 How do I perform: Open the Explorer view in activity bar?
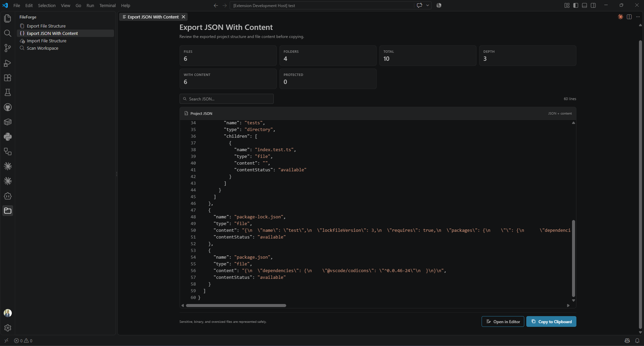pos(7,18)
